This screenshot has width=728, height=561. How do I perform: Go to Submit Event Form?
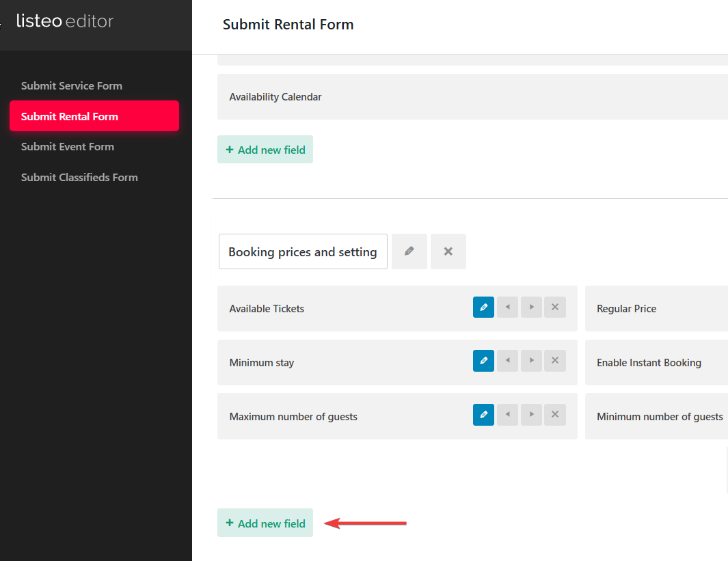click(x=68, y=147)
